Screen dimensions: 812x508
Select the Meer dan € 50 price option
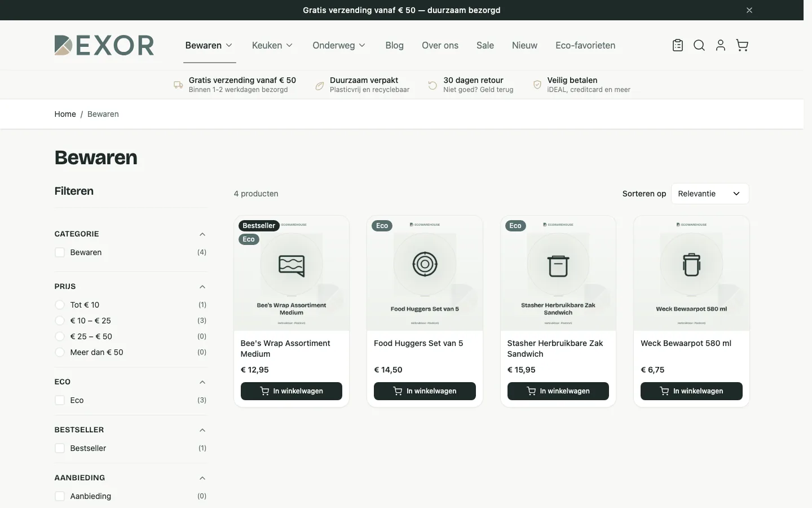[60, 352]
